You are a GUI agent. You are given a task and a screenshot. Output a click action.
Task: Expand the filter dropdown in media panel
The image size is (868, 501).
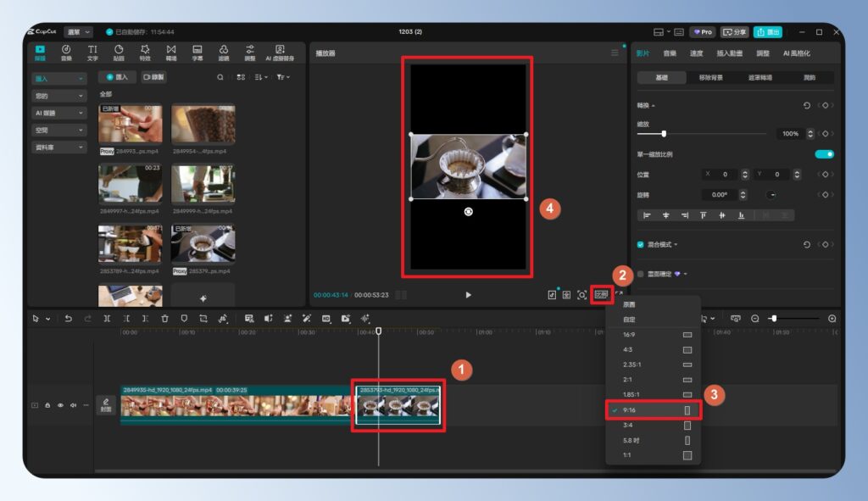[x=282, y=77]
